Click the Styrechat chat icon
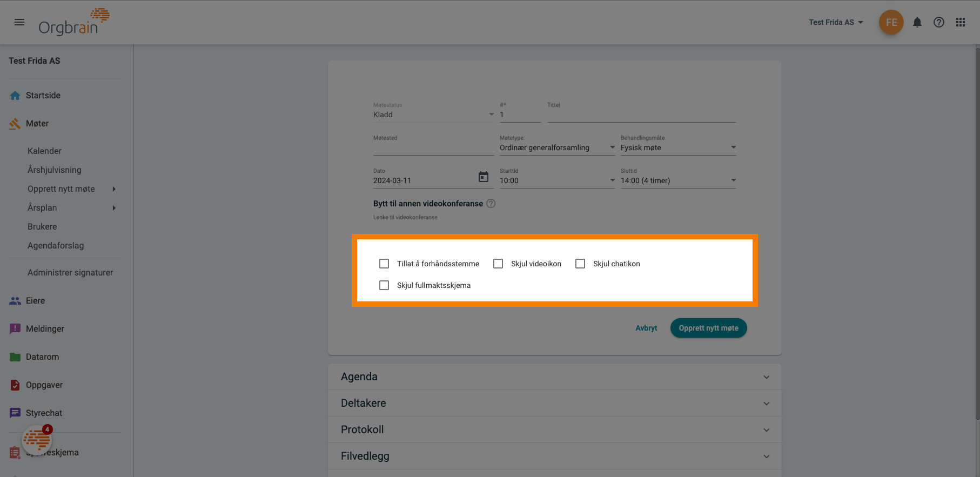This screenshot has width=980, height=477. coord(15,413)
